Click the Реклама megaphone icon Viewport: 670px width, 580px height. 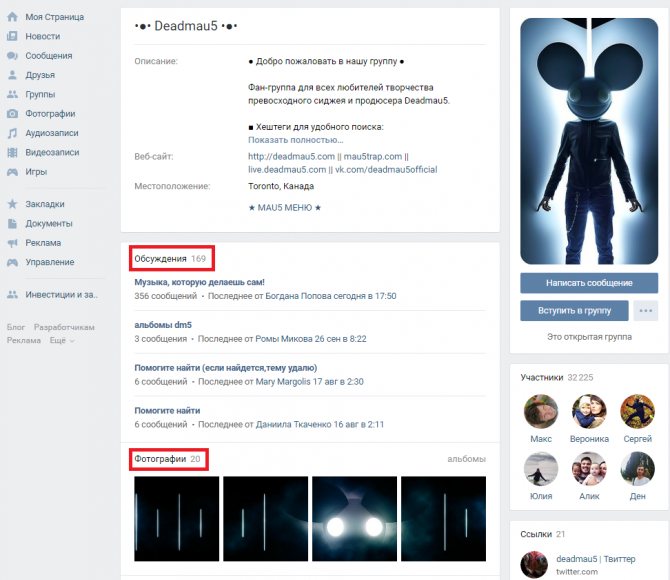pos(12,243)
